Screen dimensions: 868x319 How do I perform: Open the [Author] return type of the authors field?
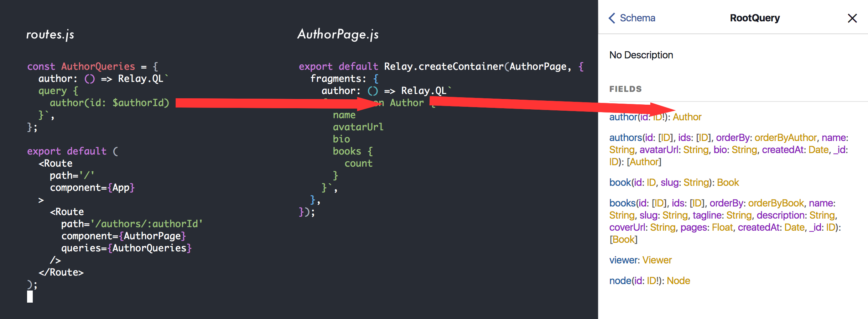tap(644, 162)
